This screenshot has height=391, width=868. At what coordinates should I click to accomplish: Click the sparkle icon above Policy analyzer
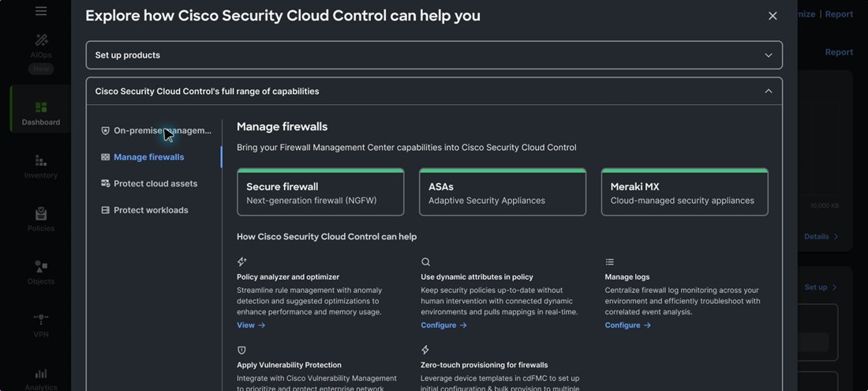242,262
